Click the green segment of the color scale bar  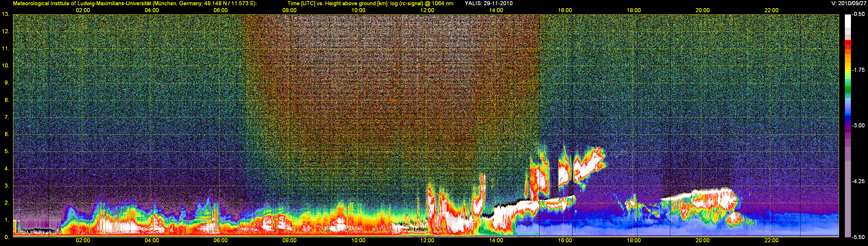[847, 89]
